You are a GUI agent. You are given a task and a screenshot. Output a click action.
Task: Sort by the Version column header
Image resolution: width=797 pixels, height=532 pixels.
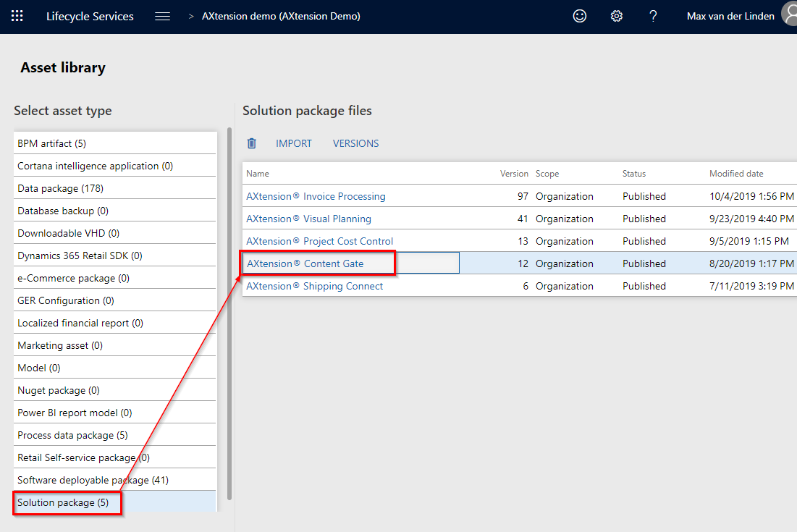click(x=514, y=174)
